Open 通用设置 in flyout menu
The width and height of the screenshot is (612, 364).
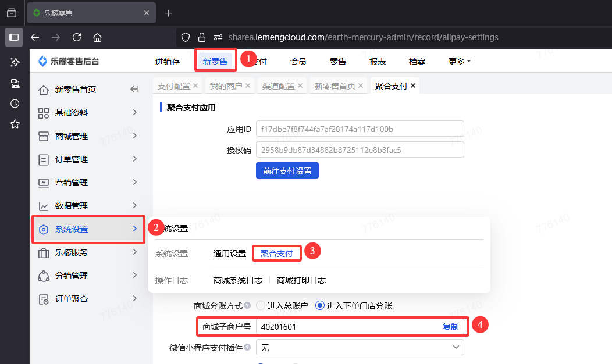[229, 254]
